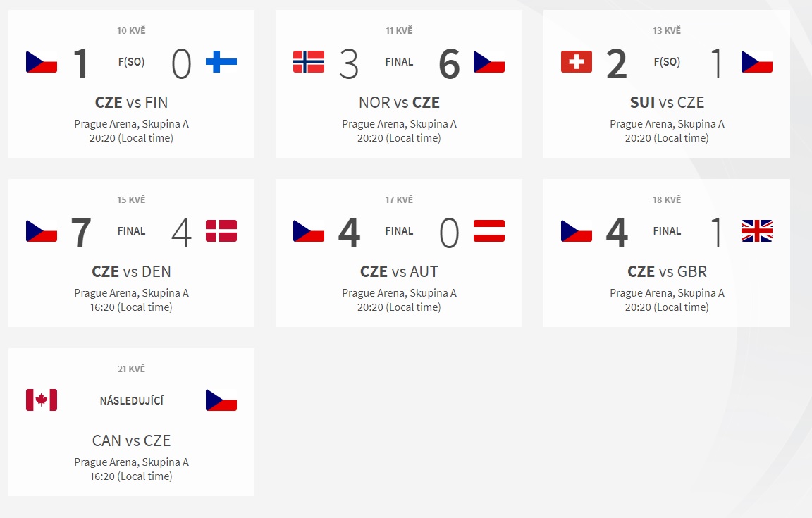Click the 15 KVĚ date label

click(x=132, y=199)
